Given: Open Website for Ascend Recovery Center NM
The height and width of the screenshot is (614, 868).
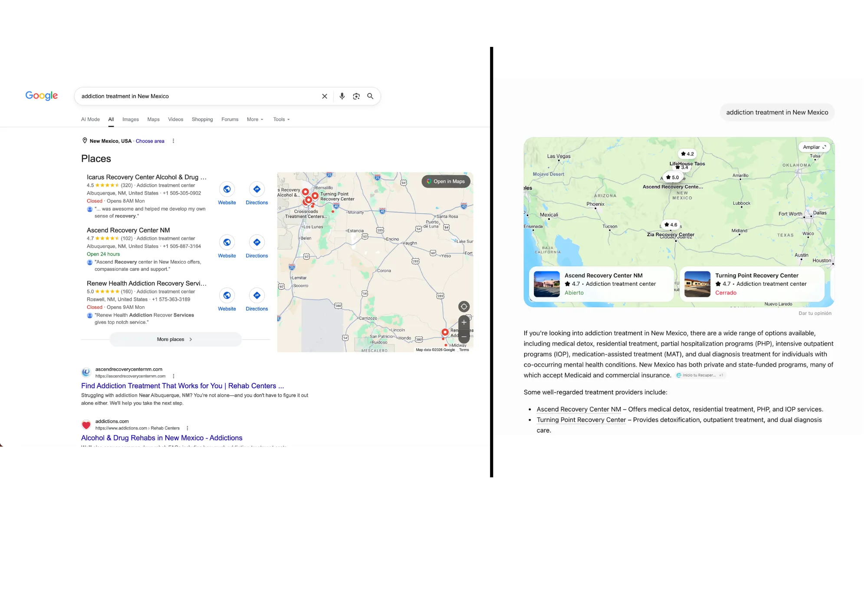Looking at the screenshot, I should [227, 247].
